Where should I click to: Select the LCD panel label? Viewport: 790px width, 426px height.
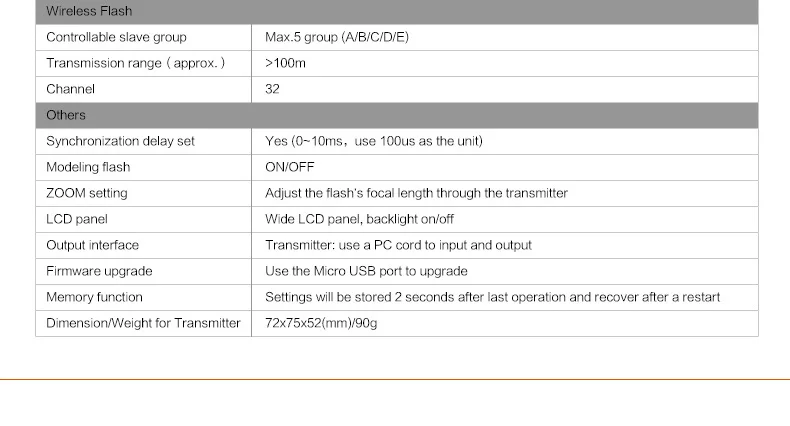point(76,219)
